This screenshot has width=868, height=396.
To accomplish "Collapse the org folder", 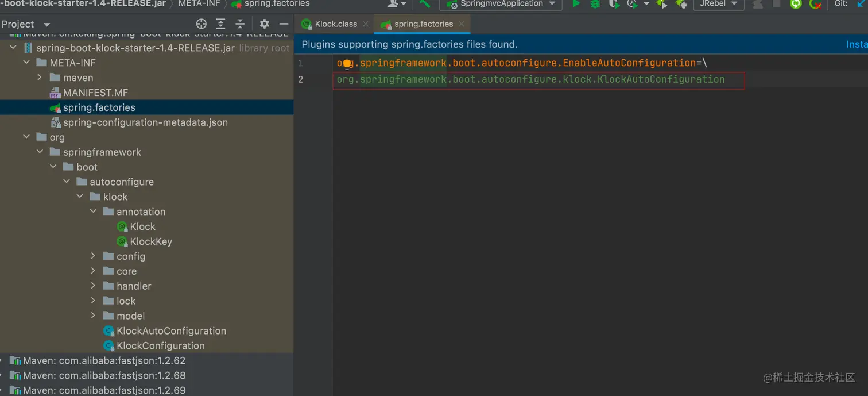I will pyautogui.click(x=26, y=137).
